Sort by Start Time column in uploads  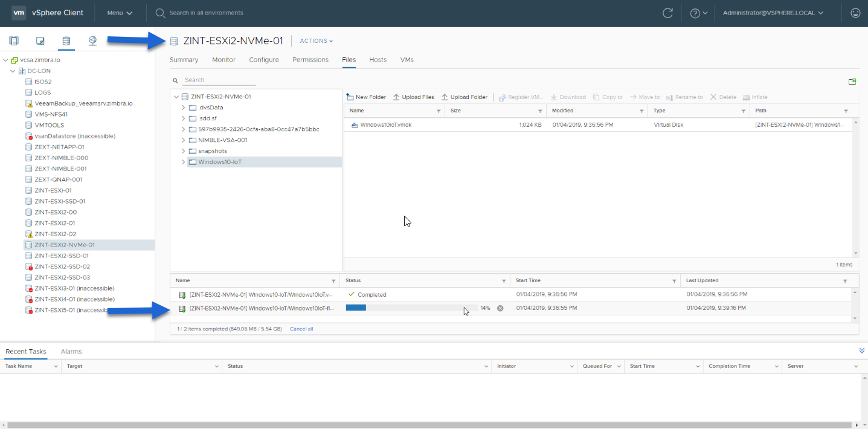click(529, 281)
